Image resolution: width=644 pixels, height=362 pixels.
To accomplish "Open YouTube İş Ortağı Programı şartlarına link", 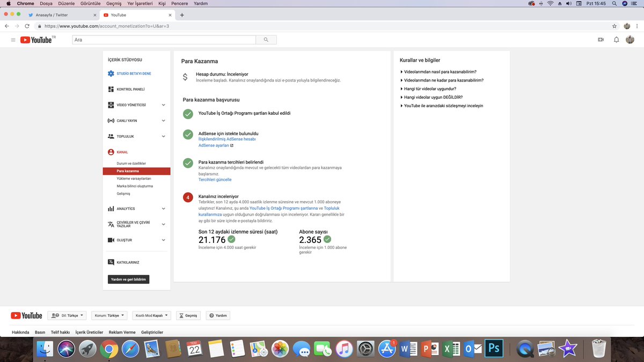I will 283,208.
